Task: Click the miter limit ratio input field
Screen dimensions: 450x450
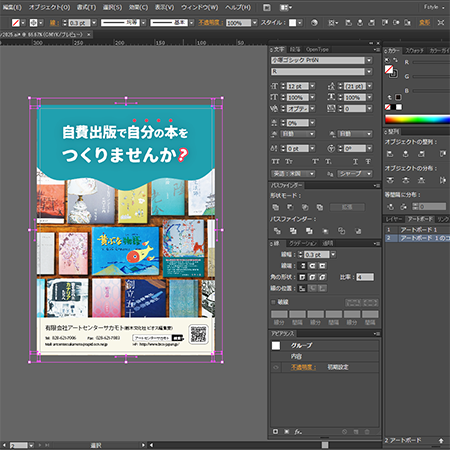Action: click(365, 277)
